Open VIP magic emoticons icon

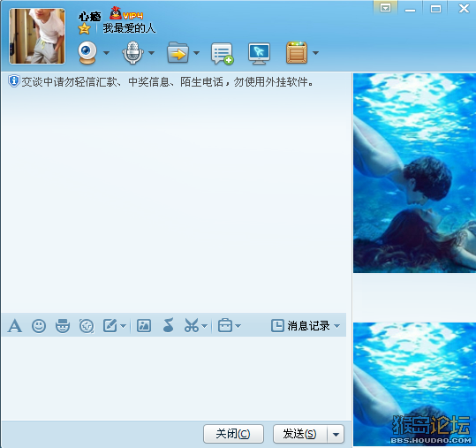coord(63,326)
